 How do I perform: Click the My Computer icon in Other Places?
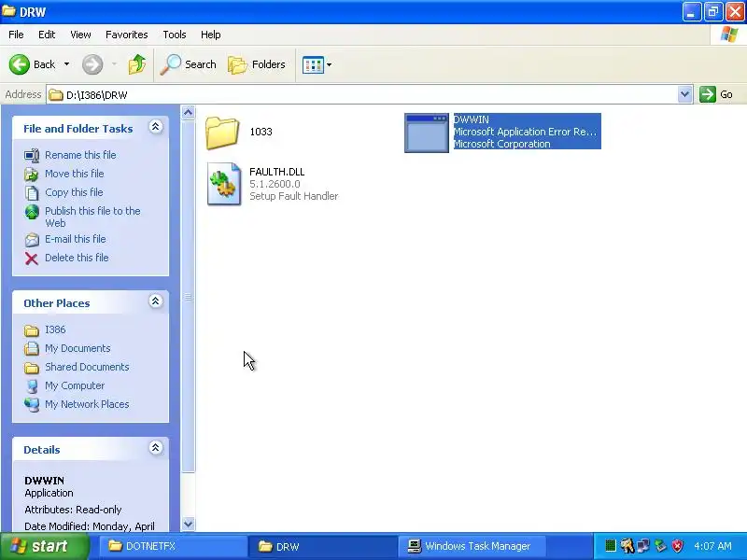click(32, 386)
